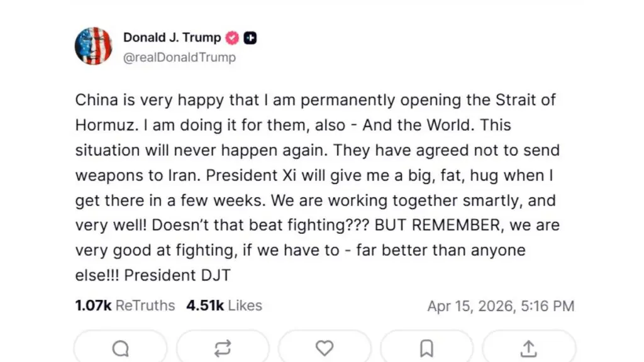
Task: Click the red verified checkmark badge
Action: point(232,38)
